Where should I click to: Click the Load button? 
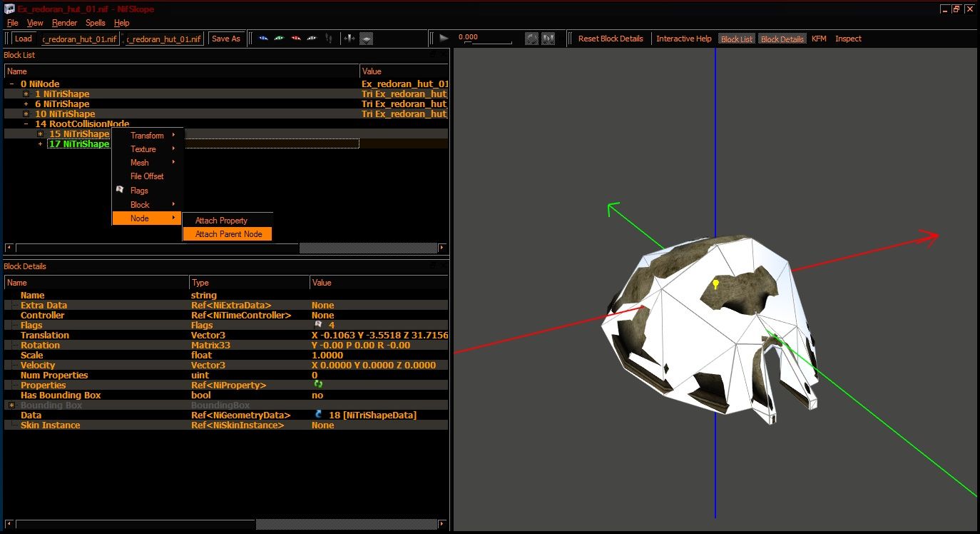[24, 39]
